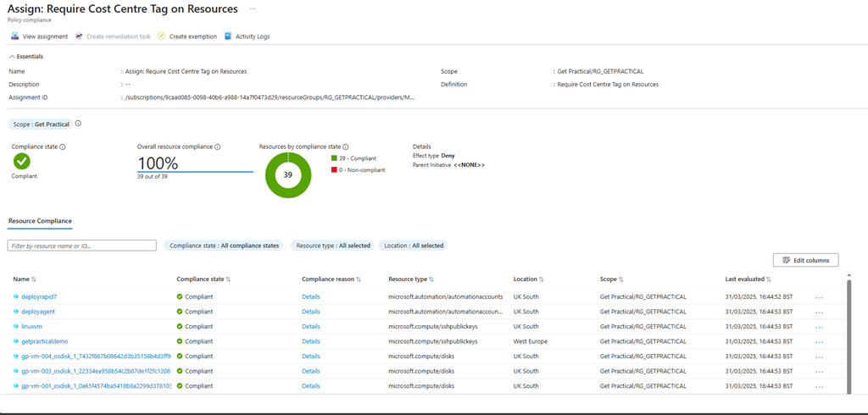868x415 pixels.
Task: Select the Resource Compliance tab
Action: [x=40, y=221]
